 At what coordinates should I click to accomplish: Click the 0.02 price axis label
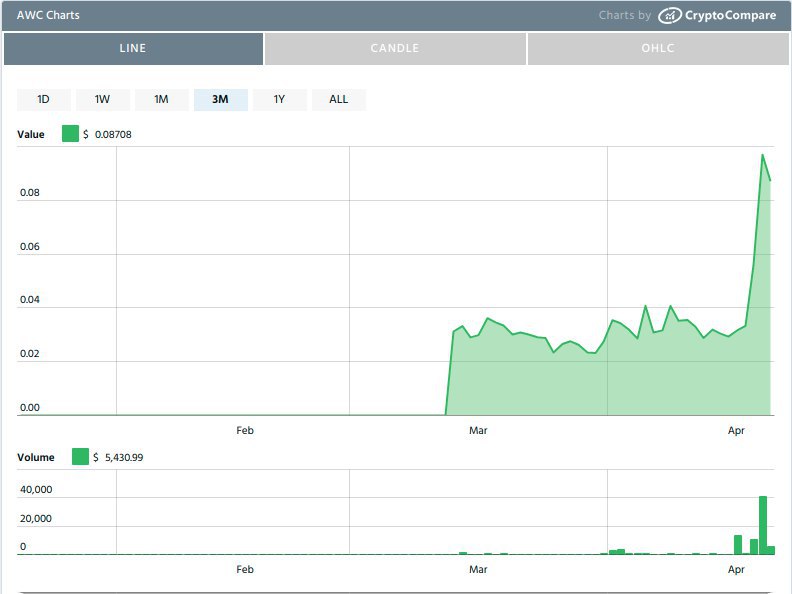(30, 354)
